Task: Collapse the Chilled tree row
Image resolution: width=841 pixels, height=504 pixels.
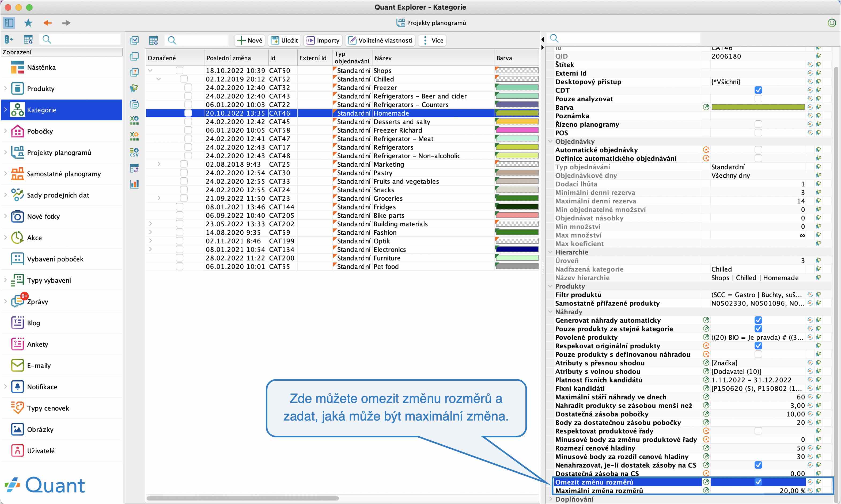Action: (159, 79)
